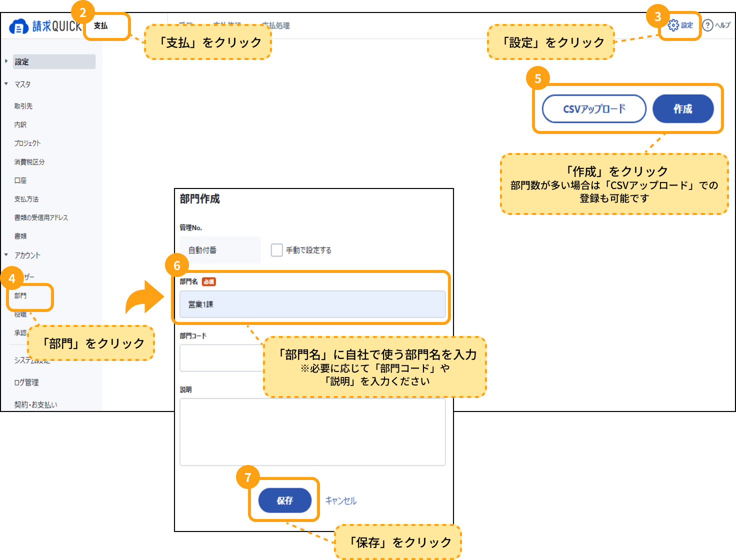736x560 pixels.
Task: Select 部門 in the sidebar menu
Action: pyautogui.click(x=20, y=295)
